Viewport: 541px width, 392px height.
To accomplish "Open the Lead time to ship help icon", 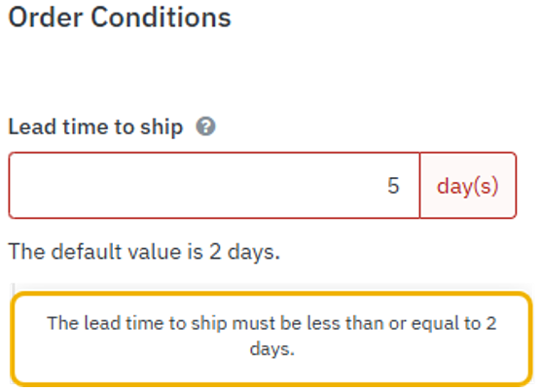I will coord(205,126).
